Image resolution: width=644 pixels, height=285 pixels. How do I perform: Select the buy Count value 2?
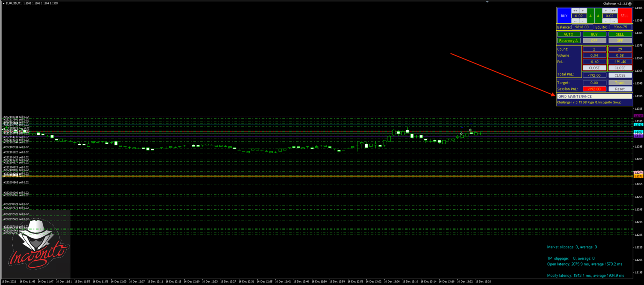pos(594,49)
